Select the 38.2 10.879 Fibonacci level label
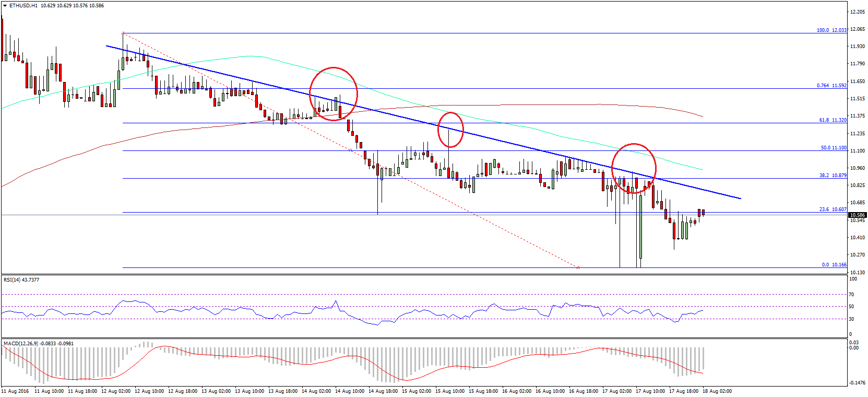 pos(833,176)
